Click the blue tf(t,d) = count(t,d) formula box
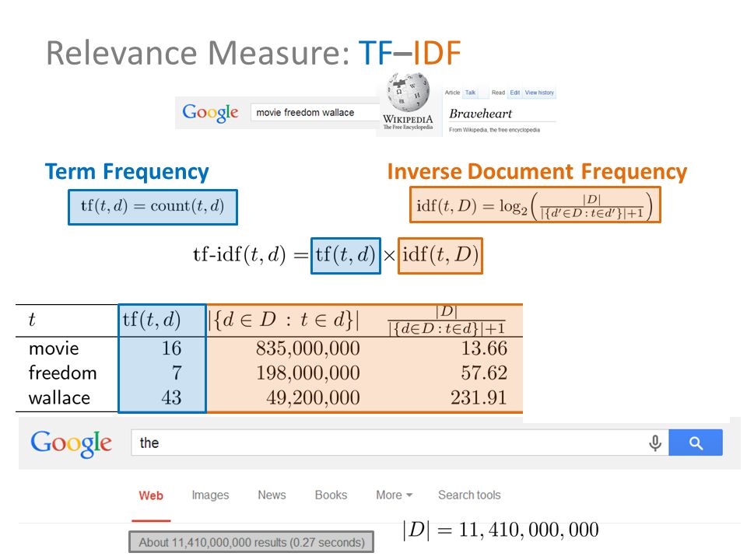This screenshot has height=560, width=747. 153,207
